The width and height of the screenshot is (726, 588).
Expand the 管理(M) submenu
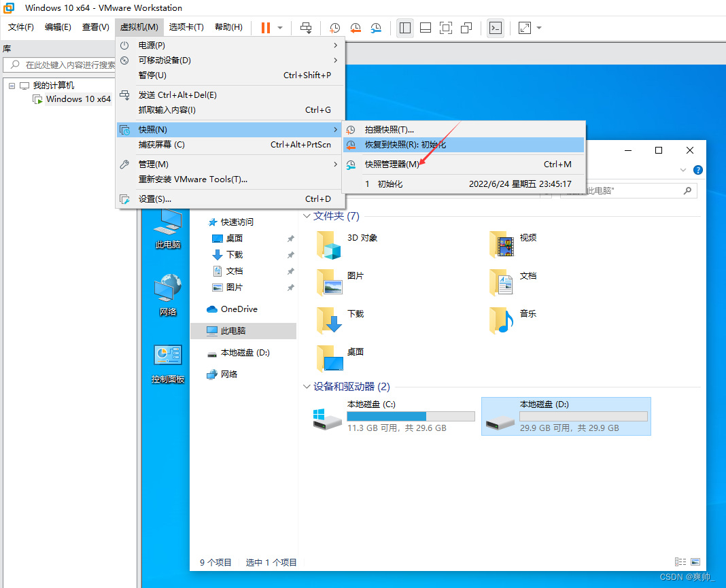tap(230, 165)
